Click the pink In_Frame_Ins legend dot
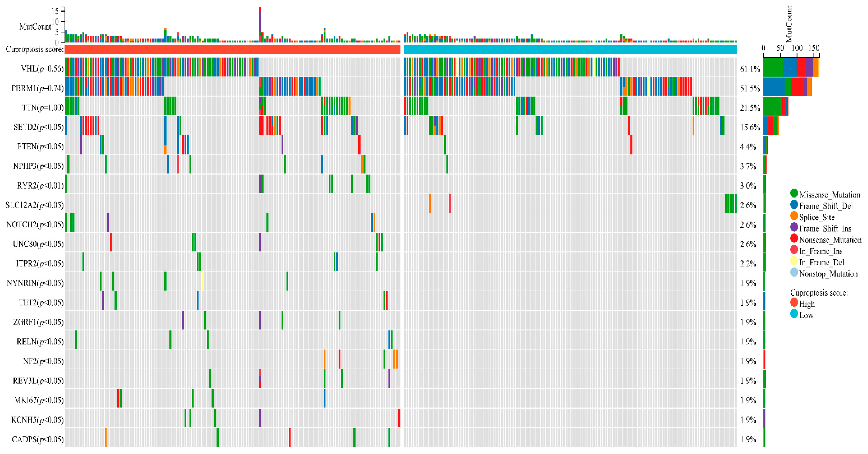868x454 pixels. coord(794,250)
